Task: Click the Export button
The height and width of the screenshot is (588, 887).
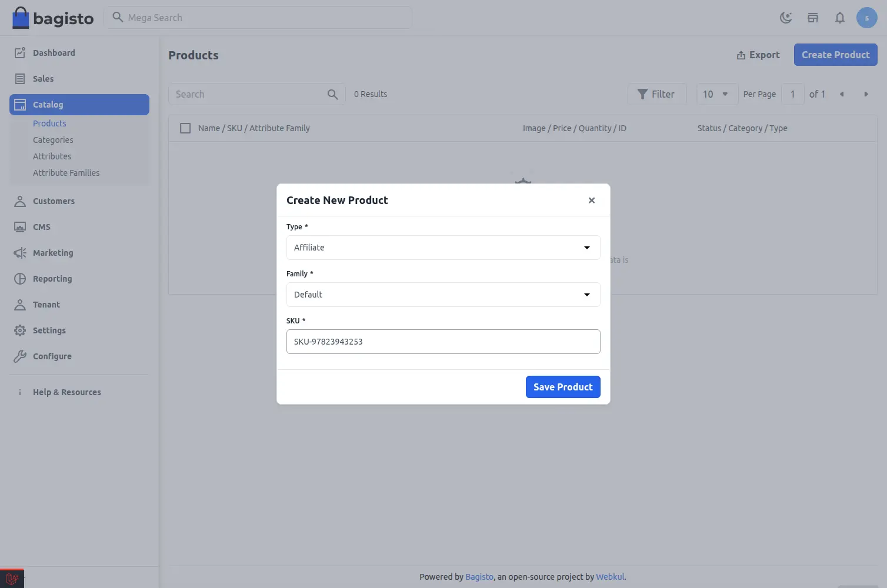Action: tap(758, 55)
